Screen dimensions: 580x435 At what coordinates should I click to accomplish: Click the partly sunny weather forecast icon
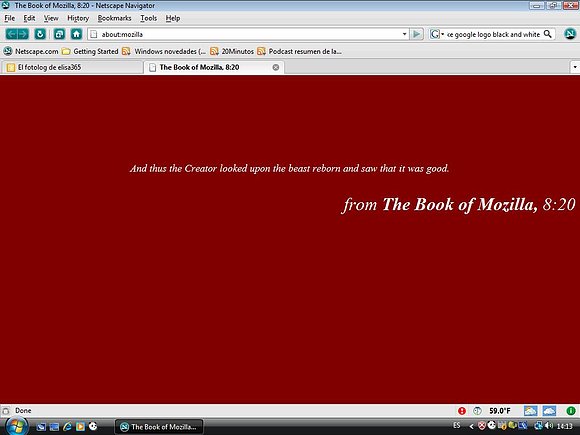pyautogui.click(x=530, y=411)
